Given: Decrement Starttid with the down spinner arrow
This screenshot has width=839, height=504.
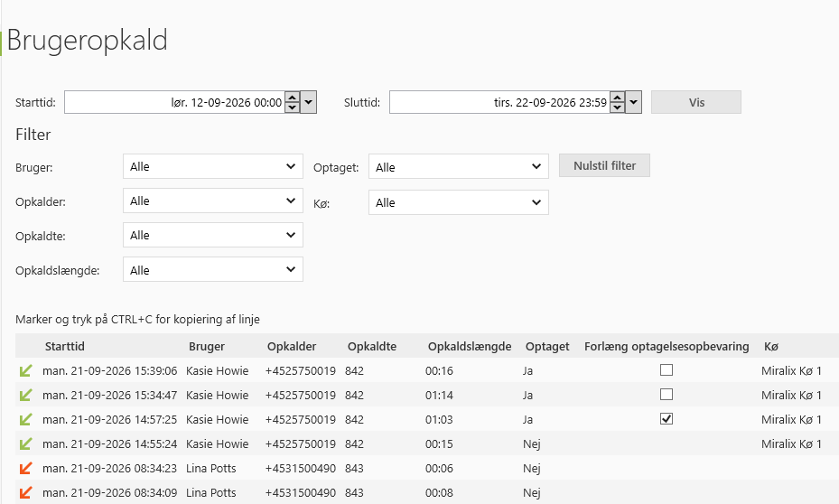Looking at the screenshot, I should tap(292, 107).
